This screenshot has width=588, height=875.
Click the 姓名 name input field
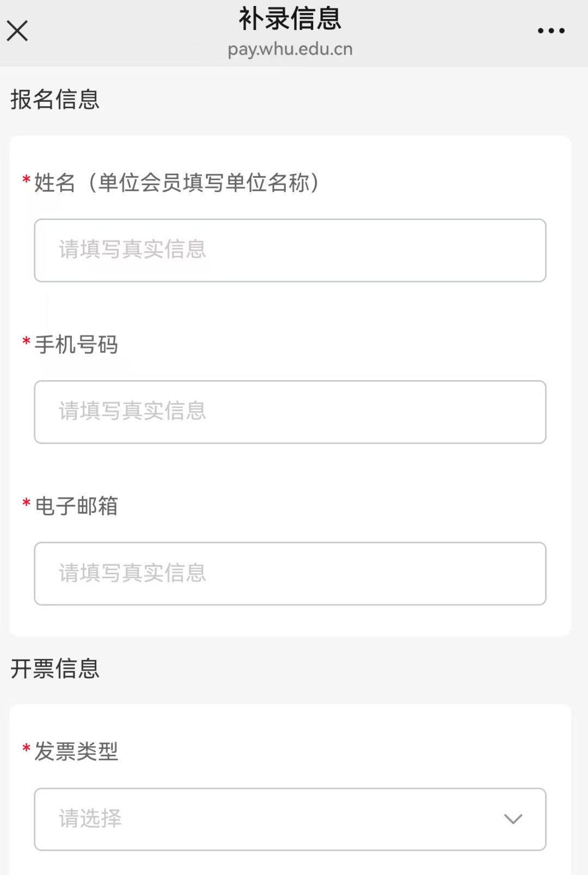coord(290,250)
